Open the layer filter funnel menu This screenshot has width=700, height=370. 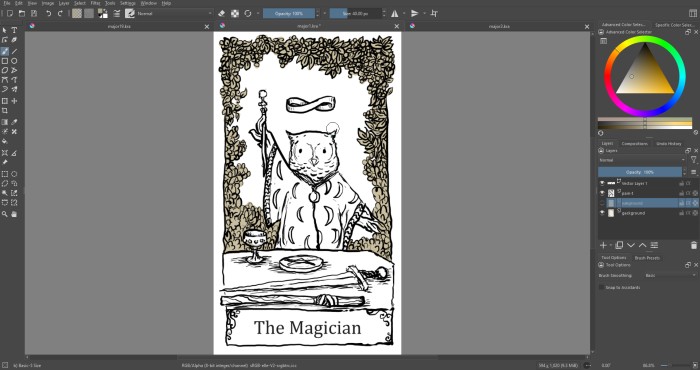pos(693,160)
